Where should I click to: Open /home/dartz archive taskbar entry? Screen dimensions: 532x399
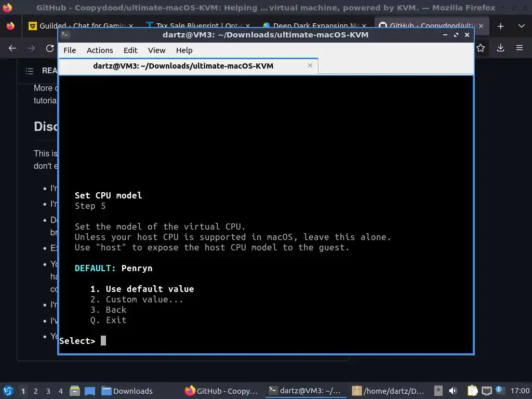388,391
